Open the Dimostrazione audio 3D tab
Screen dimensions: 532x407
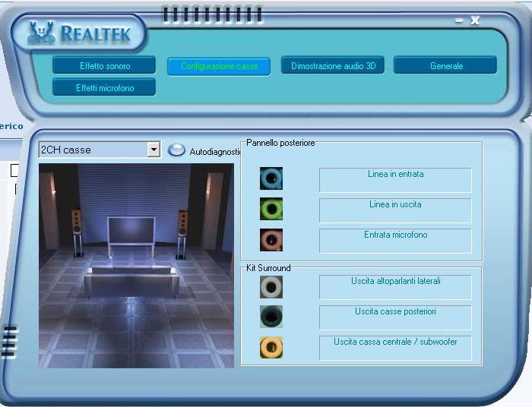[333, 65]
